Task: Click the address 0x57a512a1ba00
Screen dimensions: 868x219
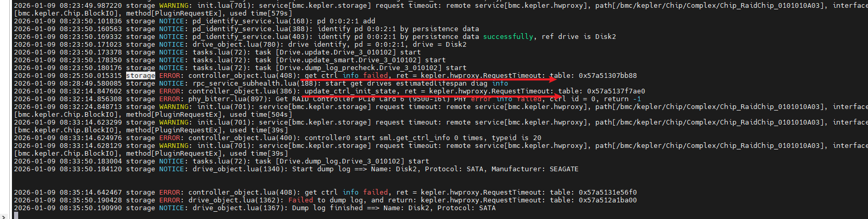Action: click(607, 200)
